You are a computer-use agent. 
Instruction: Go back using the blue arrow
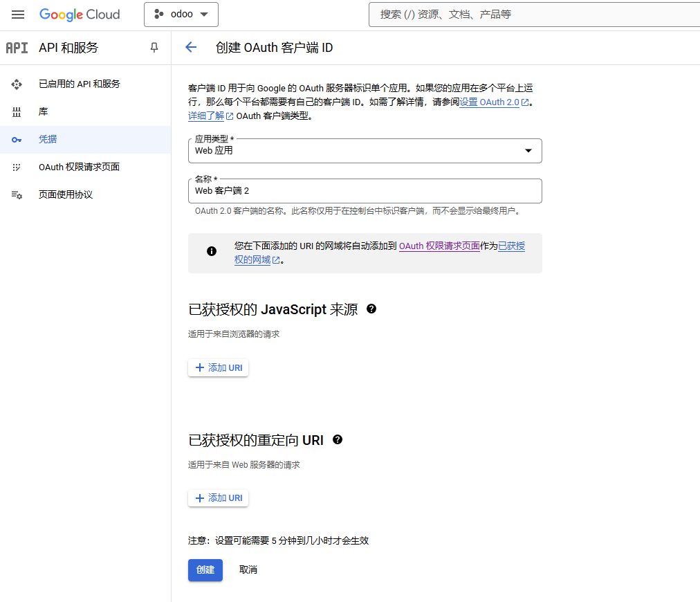click(191, 47)
